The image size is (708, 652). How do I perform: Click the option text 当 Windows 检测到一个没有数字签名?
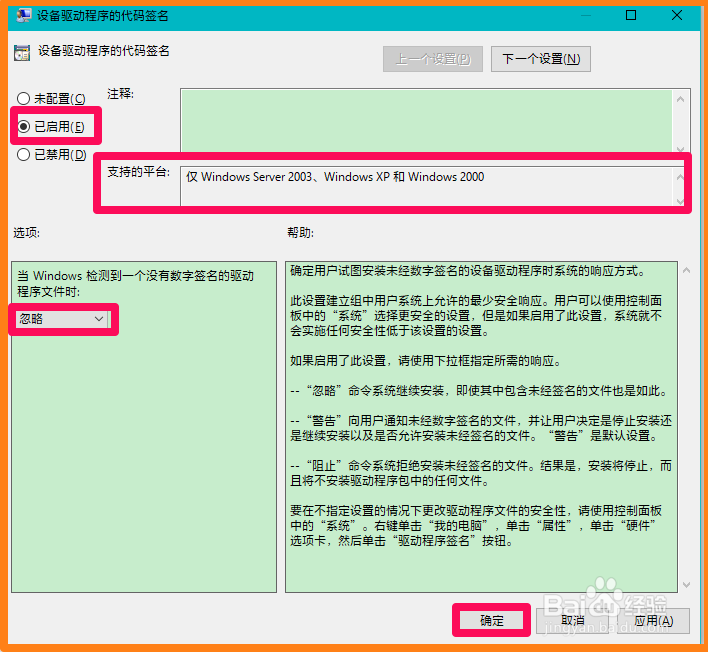(x=135, y=283)
